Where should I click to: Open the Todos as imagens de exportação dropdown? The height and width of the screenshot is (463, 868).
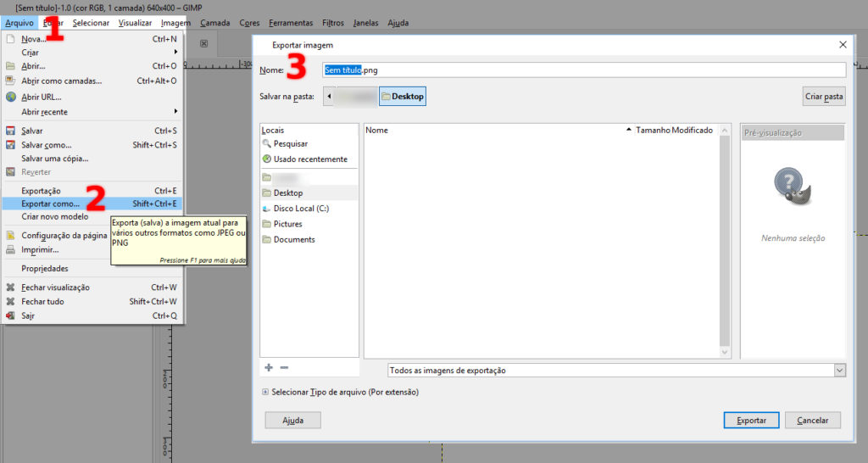[x=616, y=371]
